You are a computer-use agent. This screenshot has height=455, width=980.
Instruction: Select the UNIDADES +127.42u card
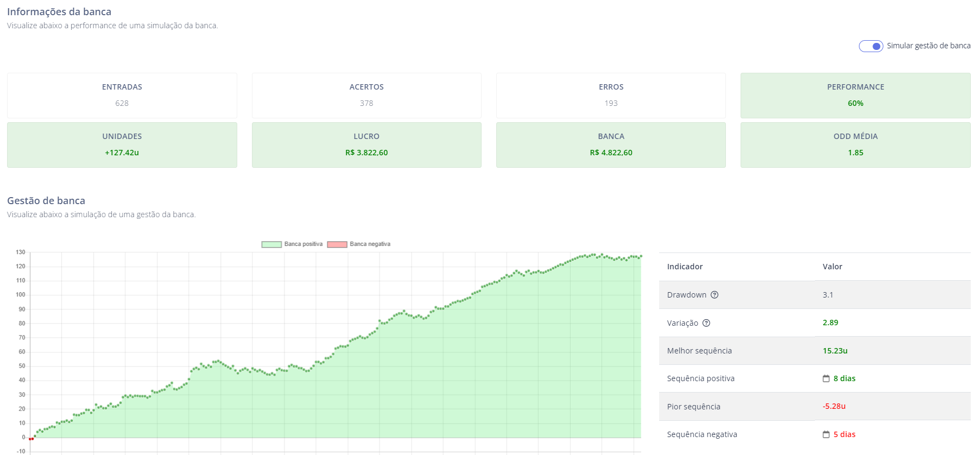(x=122, y=145)
